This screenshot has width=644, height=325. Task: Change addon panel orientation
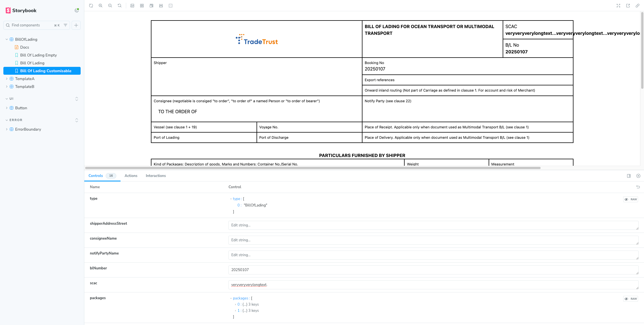pyautogui.click(x=629, y=176)
